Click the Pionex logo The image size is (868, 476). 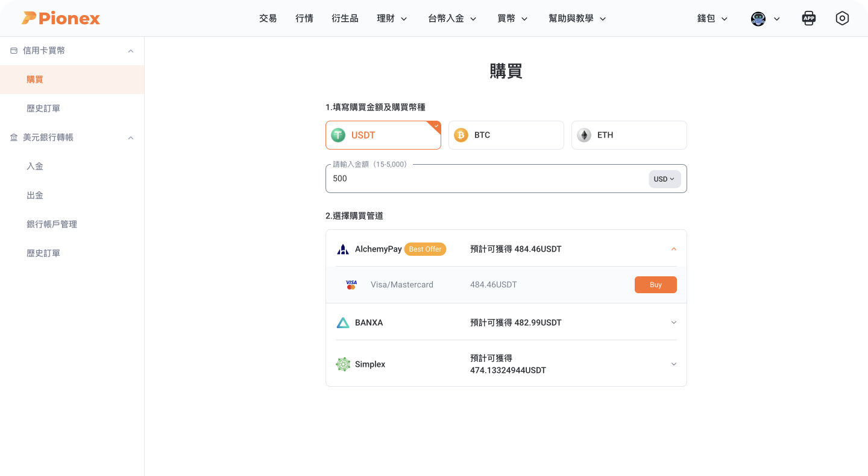click(61, 18)
